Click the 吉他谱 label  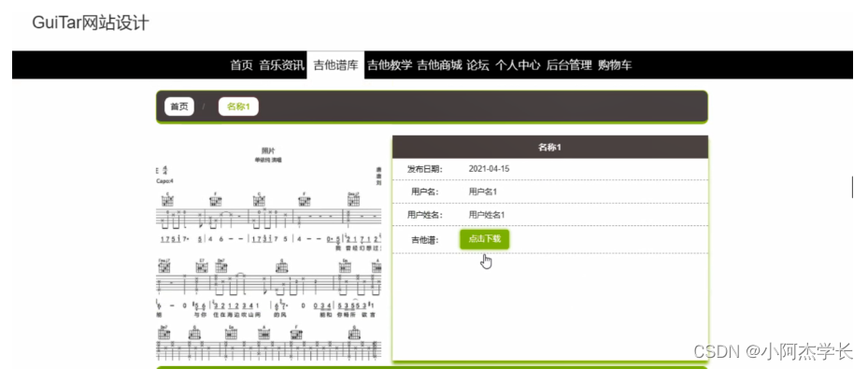(x=425, y=239)
